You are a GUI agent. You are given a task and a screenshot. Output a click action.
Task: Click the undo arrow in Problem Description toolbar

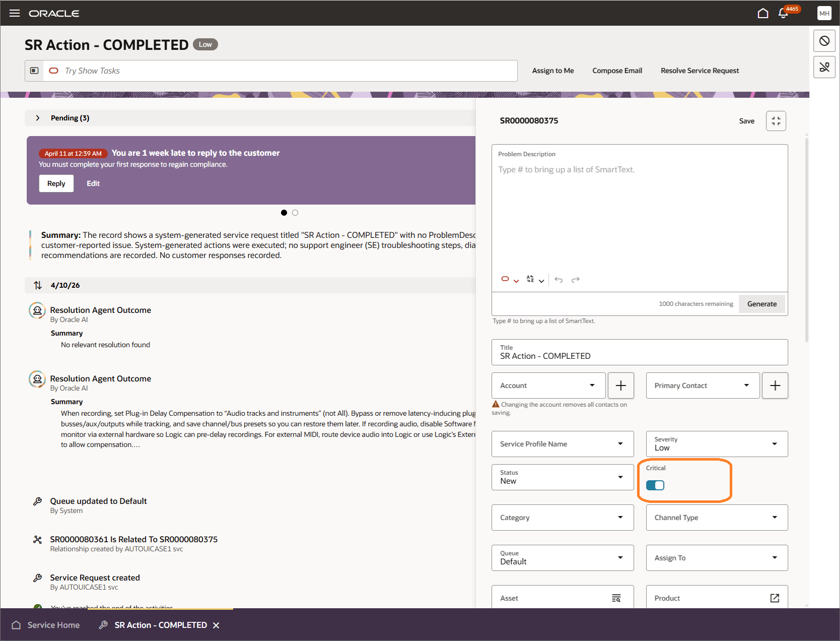pos(558,280)
